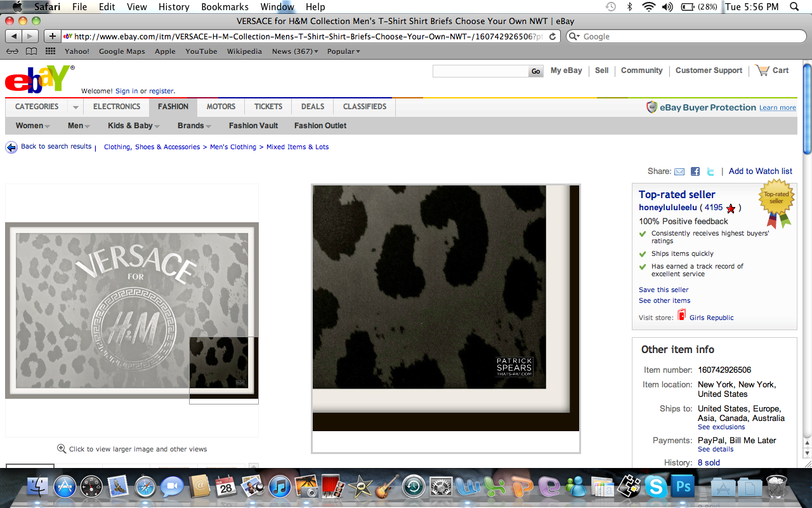Open the volume control in the menu bar
Image resolution: width=812 pixels, height=508 pixels.
tap(667, 7)
